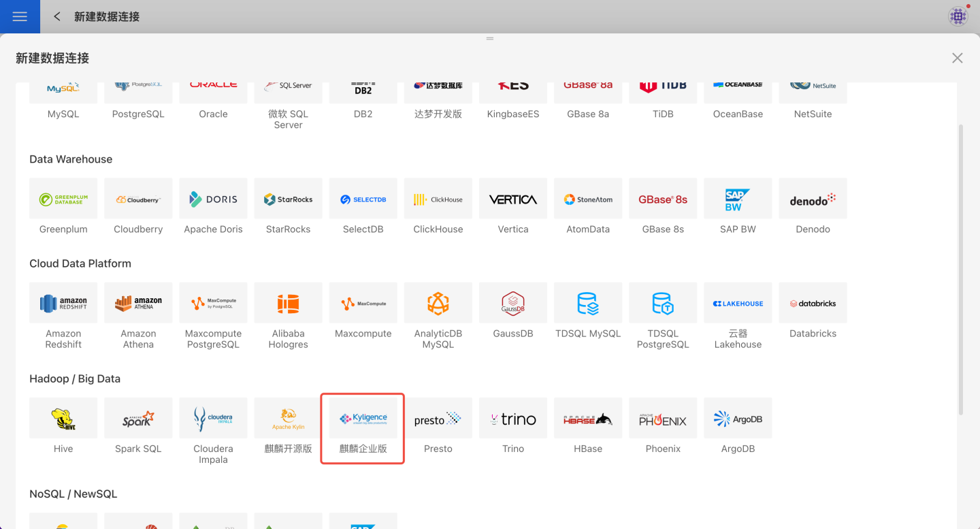980x529 pixels.
Task: Select the Kyligence 麒麟企业版 connector
Action: point(363,428)
